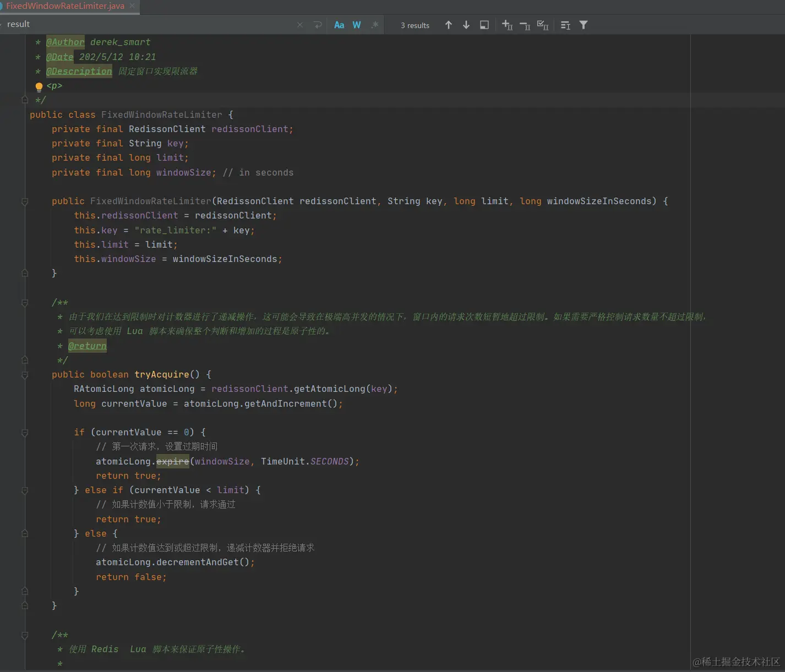Go to next search occurrence arrow
785x672 pixels.
click(x=466, y=25)
